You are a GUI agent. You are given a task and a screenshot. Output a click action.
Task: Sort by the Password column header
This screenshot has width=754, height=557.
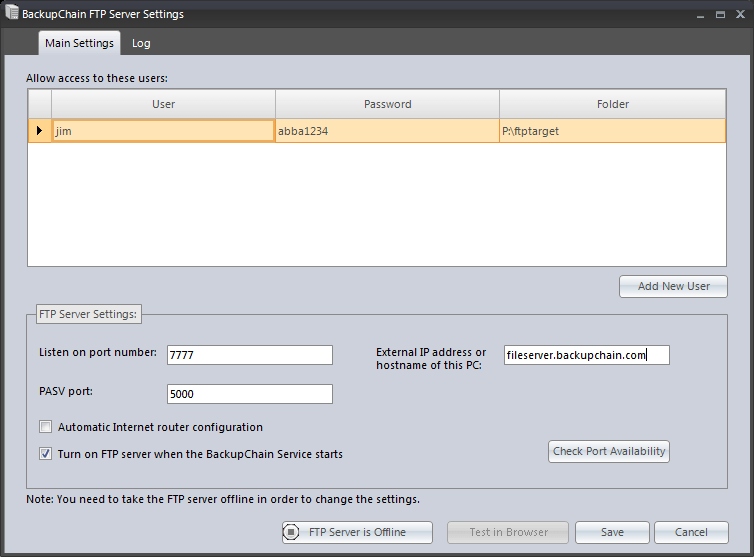[x=388, y=104]
